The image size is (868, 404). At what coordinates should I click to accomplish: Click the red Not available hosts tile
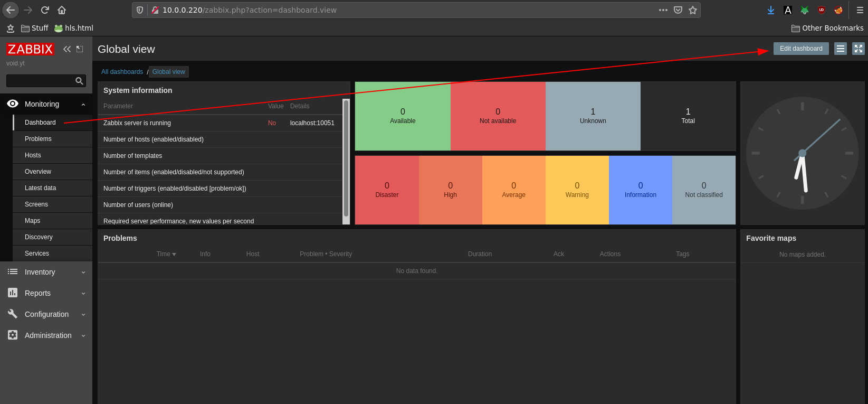click(x=498, y=116)
